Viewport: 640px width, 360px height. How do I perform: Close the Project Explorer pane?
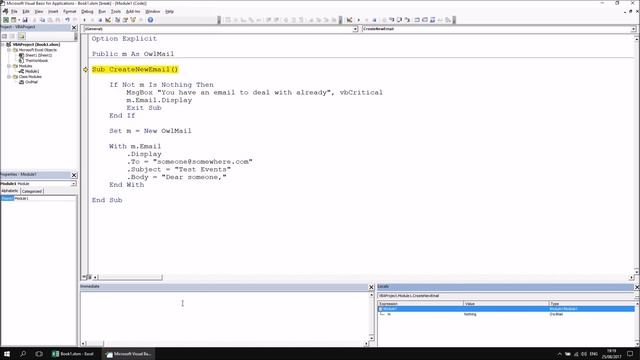pos(74,27)
